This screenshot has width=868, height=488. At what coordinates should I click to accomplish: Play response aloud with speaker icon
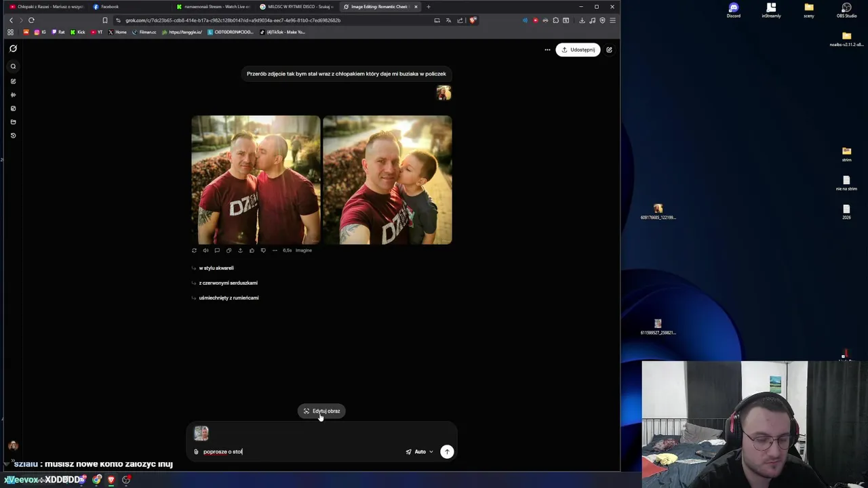[205, 251]
